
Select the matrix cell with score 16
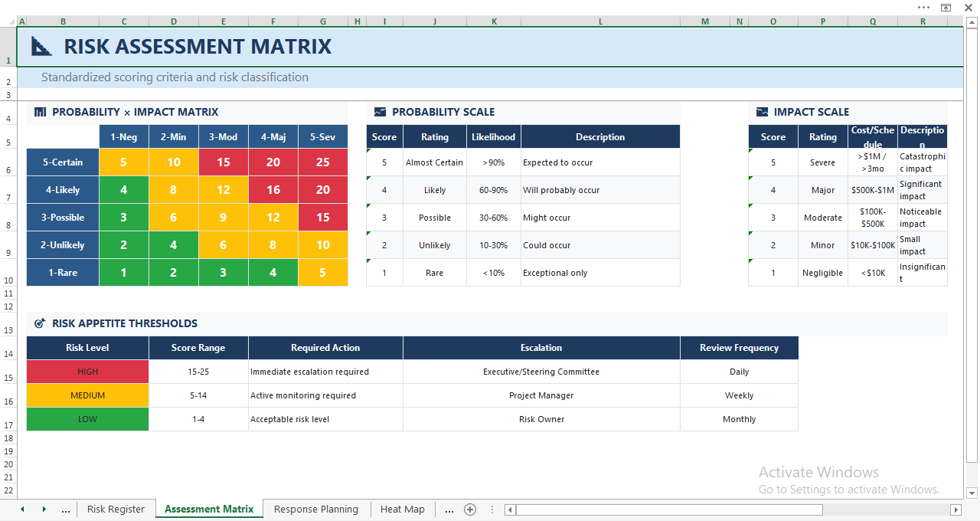click(273, 190)
